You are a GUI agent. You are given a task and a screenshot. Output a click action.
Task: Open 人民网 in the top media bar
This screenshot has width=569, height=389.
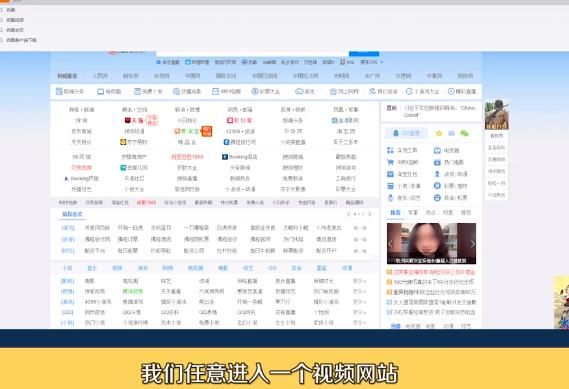[x=100, y=76]
